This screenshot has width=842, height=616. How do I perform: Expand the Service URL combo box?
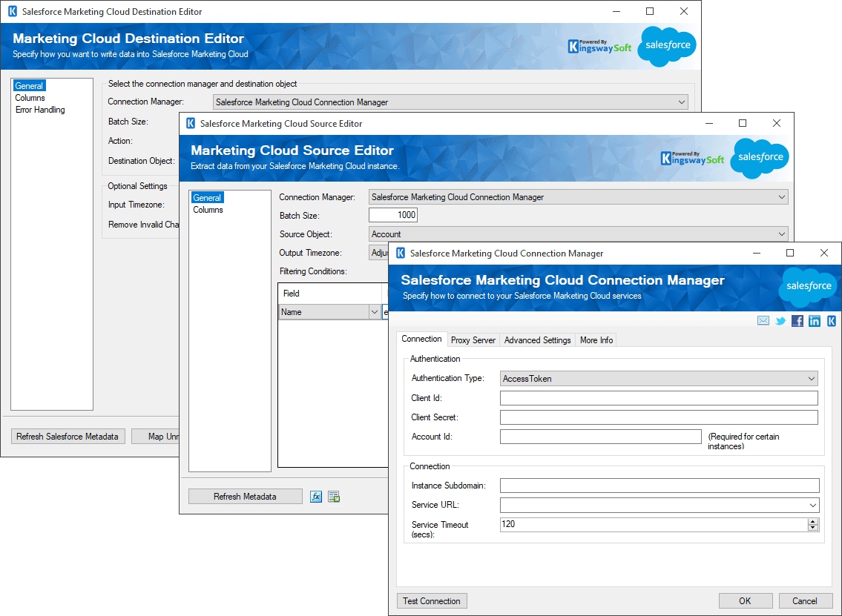point(813,506)
